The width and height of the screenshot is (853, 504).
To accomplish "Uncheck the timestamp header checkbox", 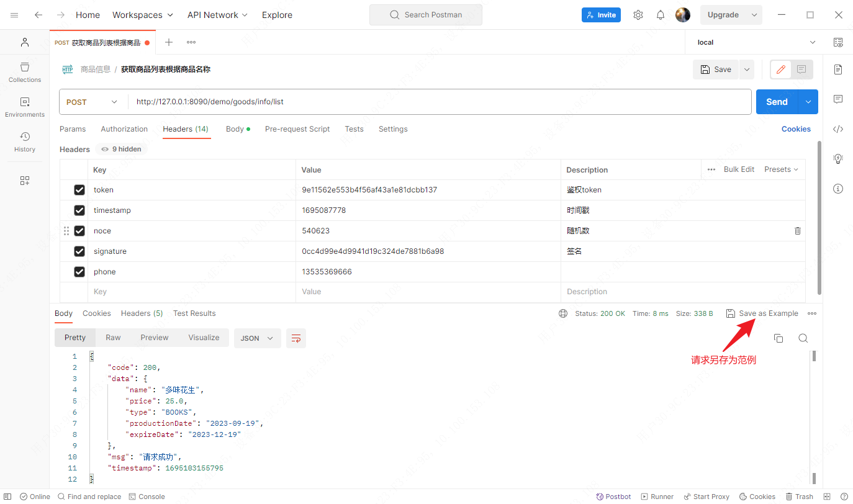I will [x=79, y=210].
